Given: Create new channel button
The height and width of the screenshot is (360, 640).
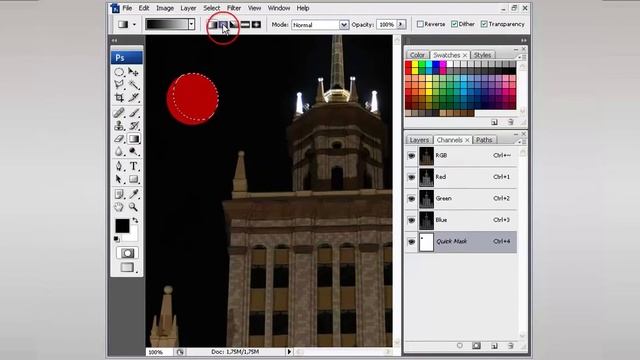Looking at the screenshot, I should [494, 346].
